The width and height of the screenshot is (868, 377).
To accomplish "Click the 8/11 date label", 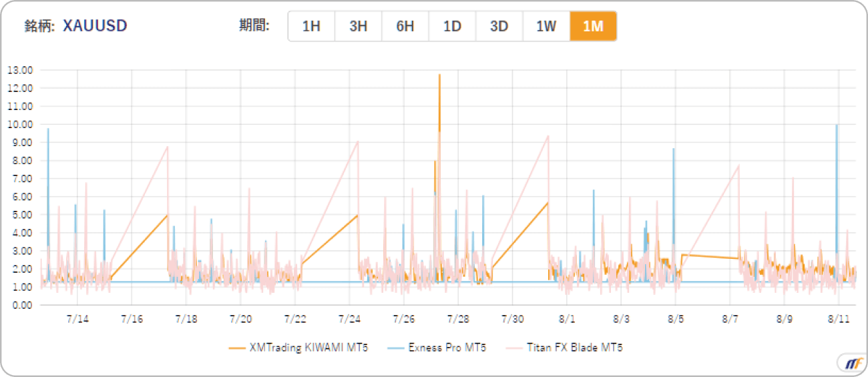I will tap(839, 319).
